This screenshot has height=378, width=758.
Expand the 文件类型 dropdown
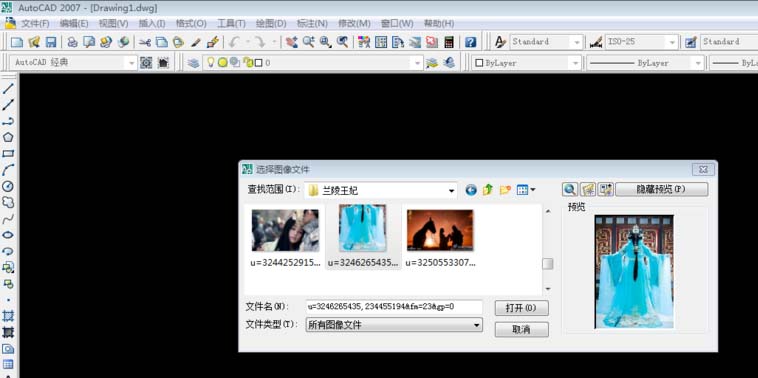point(477,325)
